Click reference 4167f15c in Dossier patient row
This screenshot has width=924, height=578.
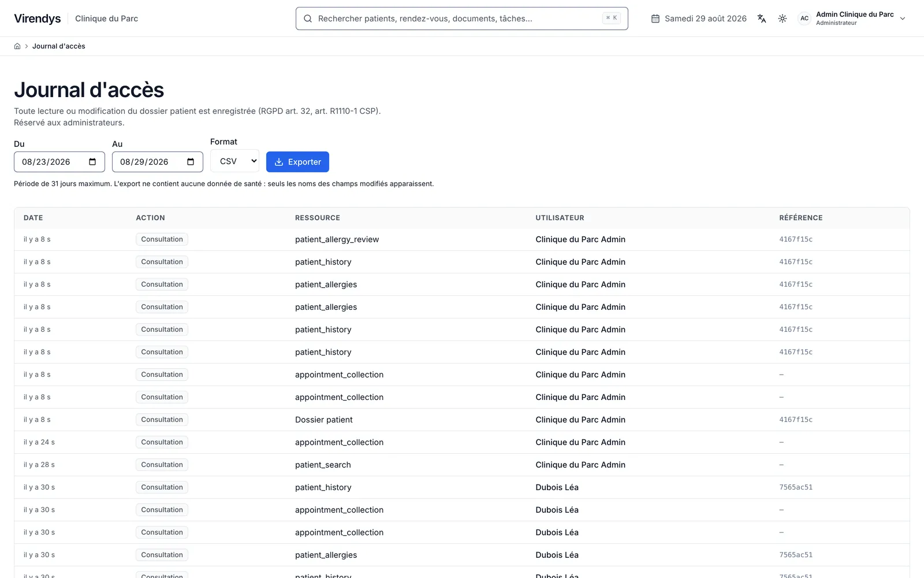pos(796,420)
